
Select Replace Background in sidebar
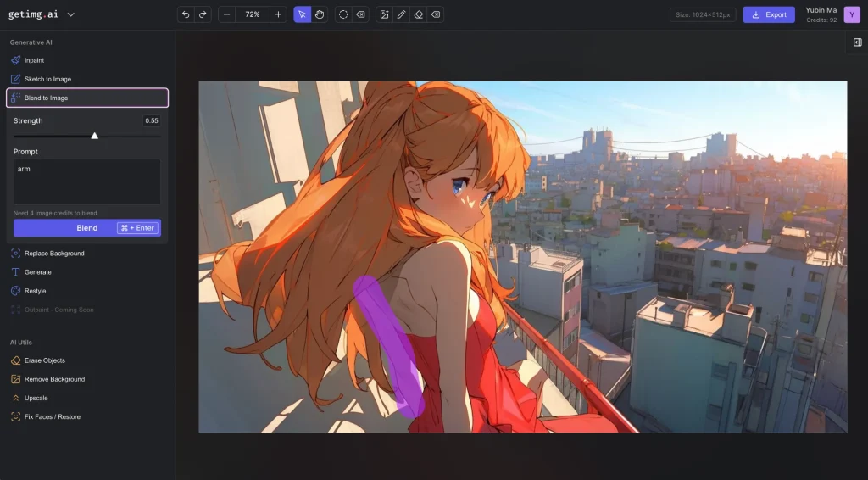pyautogui.click(x=53, y=254)
